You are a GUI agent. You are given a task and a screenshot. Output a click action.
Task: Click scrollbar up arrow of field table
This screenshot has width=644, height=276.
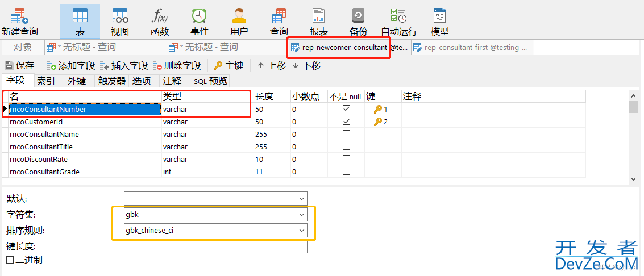(633, 95)
